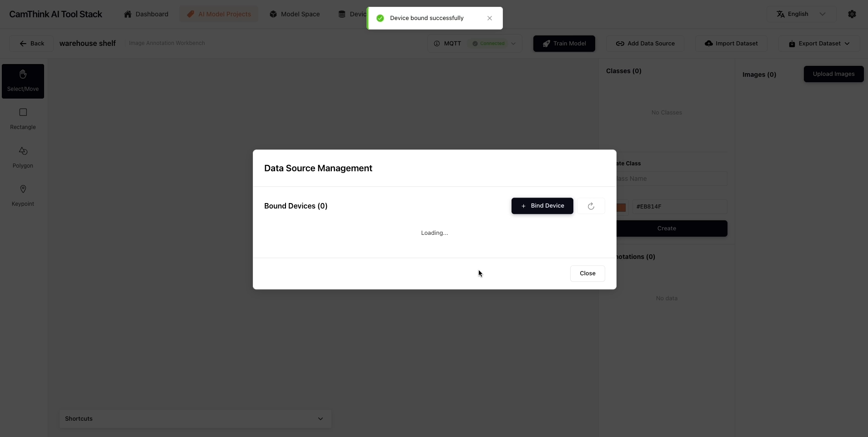
Task: Refresh the bound devices list
Action: click(x=591, y=206)
